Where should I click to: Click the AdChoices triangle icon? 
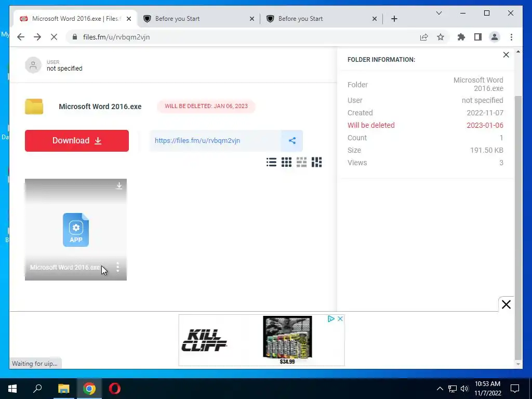coord(331,318)
